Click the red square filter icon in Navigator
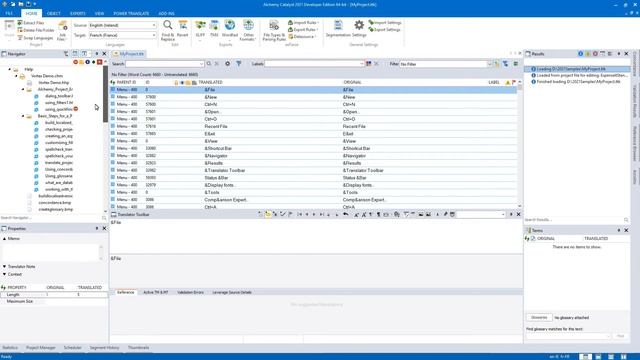Viewport: 640px width, 360px height. [100, 62]
